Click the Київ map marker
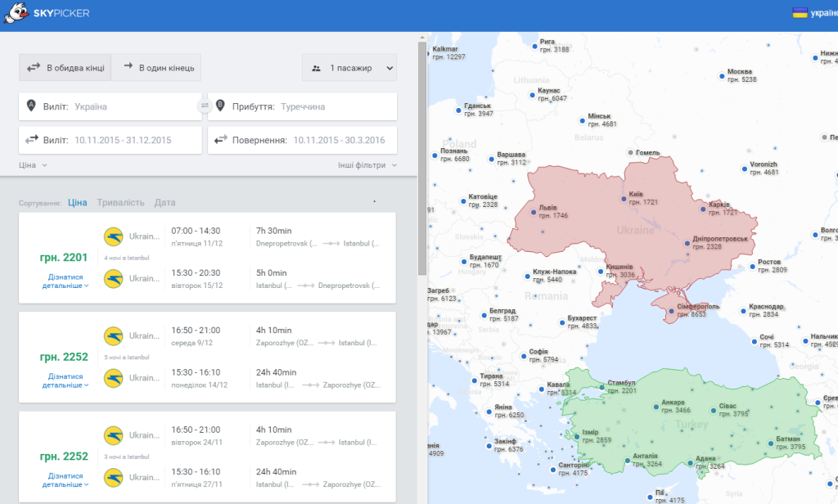The height and width of the screenshot is (504, 838). [x=623, y=199]
